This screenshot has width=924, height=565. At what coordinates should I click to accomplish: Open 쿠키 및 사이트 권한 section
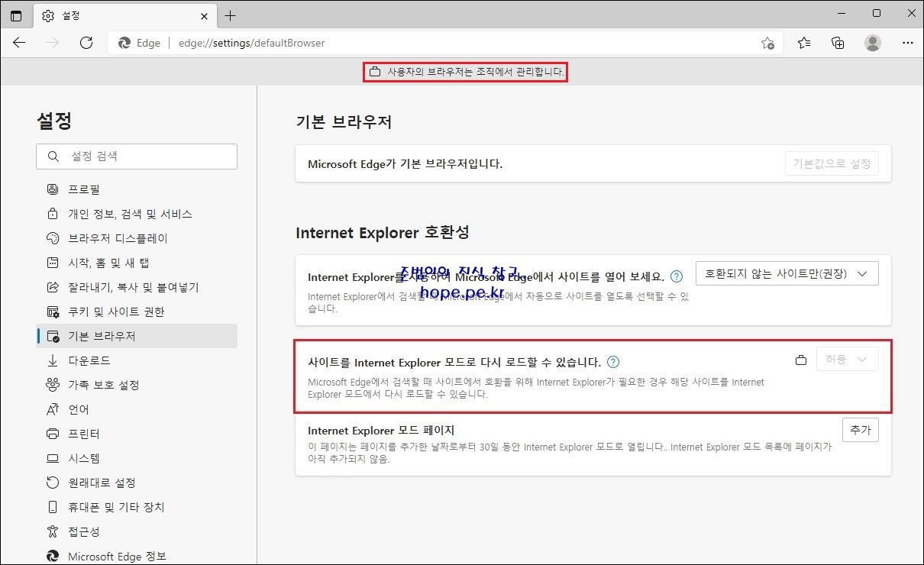pyautogui.click(x=137, y=312)
